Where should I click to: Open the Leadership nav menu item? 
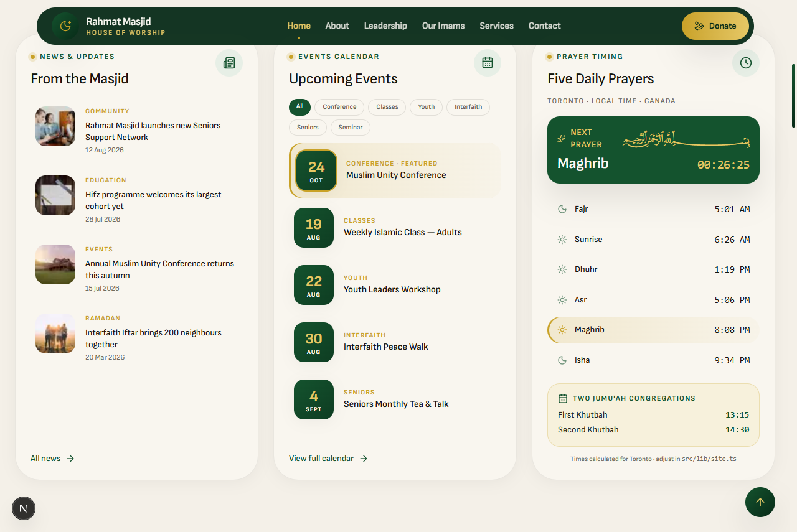[385, 26]
